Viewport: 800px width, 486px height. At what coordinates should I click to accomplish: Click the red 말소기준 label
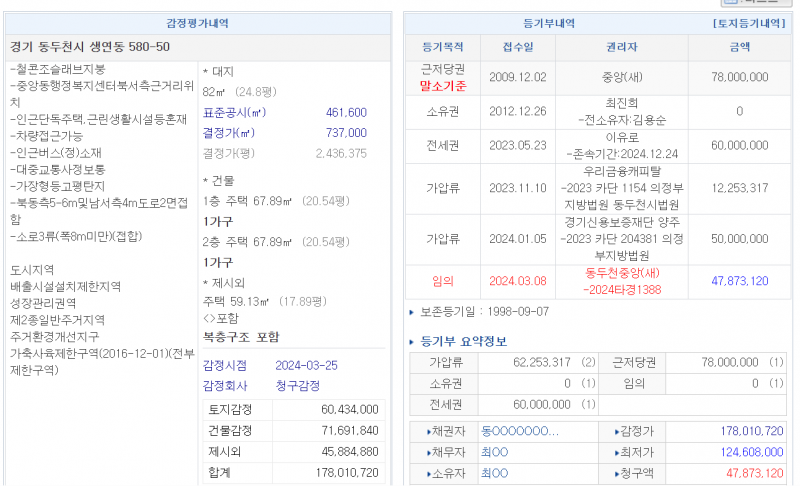point(443,86)
